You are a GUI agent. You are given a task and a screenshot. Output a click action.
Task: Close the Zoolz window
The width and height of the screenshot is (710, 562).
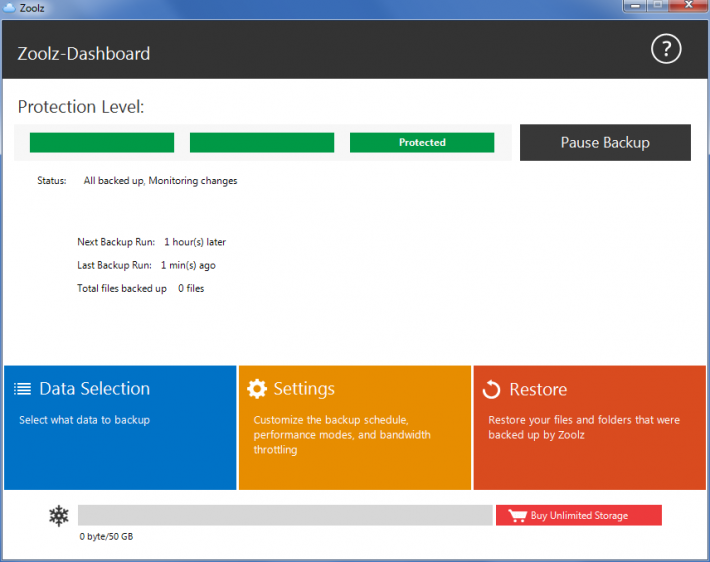[x=688, y=5]
